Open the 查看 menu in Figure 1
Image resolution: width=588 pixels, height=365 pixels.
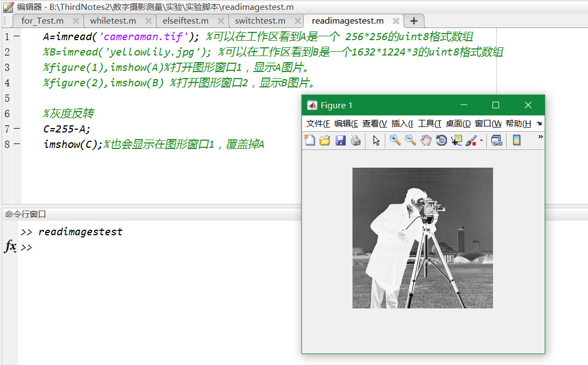coord(374,124)
